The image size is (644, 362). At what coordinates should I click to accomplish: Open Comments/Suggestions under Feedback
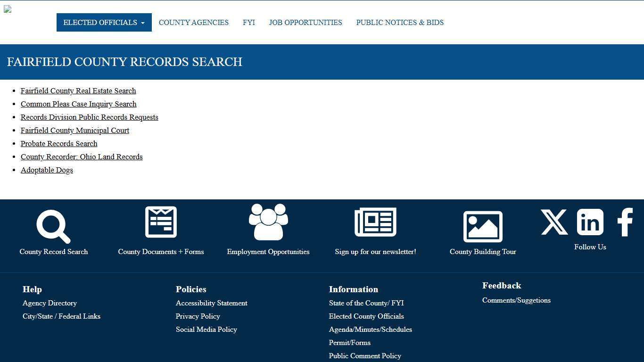tap(516, 300)
